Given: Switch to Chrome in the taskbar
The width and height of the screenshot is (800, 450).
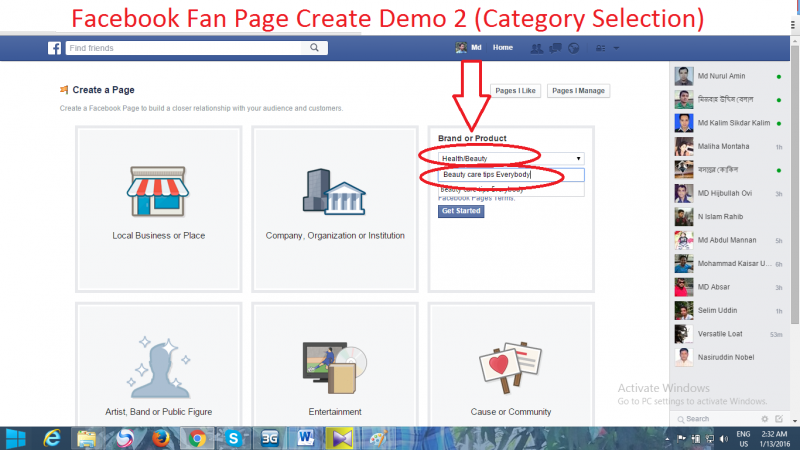Looking at the screenshot, I should tap(197, 438).
